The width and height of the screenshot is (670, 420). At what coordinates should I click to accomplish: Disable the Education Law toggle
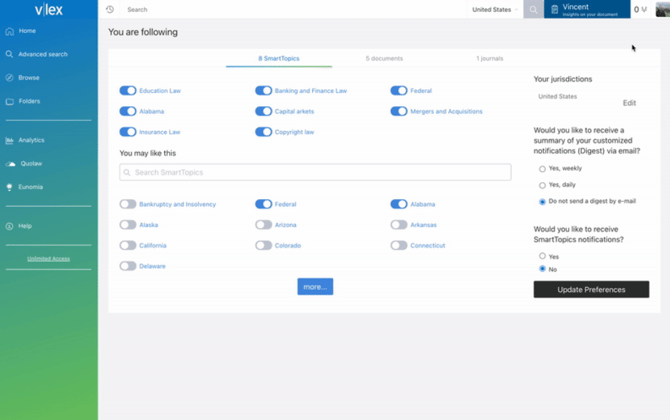tap(128, 91)
